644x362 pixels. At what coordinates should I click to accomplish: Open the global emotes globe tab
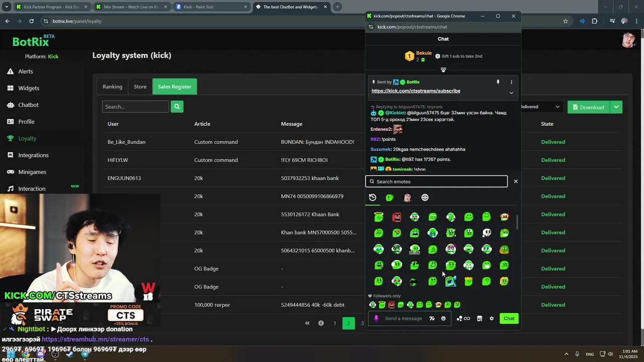pos(425,198)
